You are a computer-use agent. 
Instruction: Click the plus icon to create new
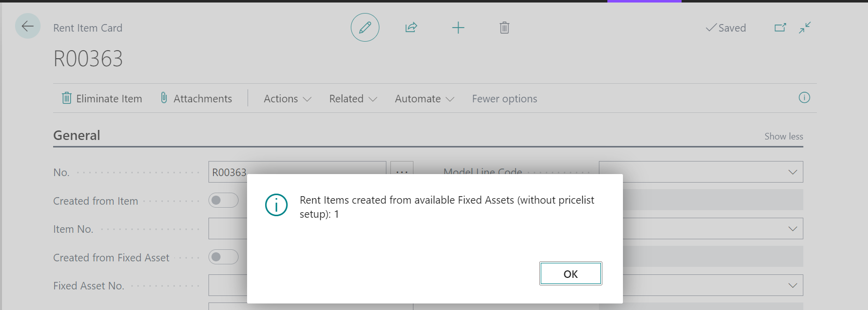[458, 28]
